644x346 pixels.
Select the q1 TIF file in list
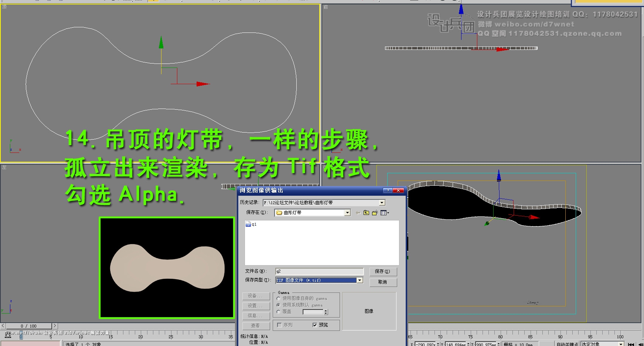(251, 224)
